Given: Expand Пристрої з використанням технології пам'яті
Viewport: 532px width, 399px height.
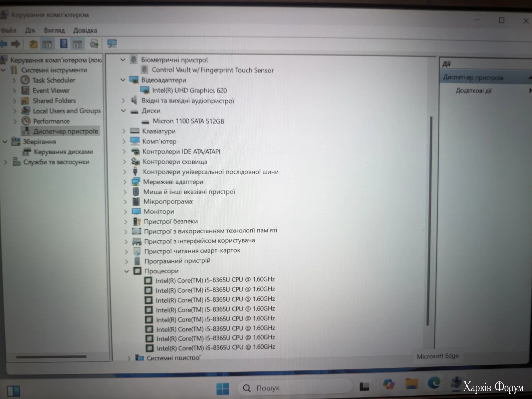Looking at the screenshot, I should pyautogui.click(x=126, y=231).
